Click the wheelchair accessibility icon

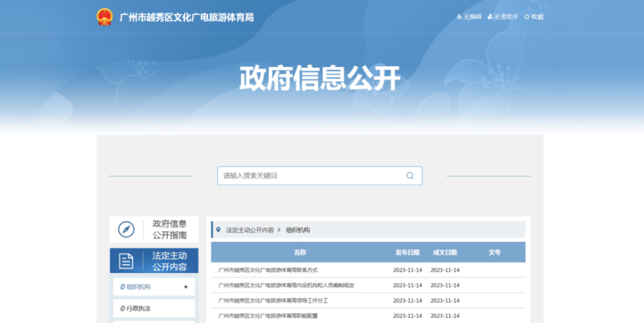[459, 17]
